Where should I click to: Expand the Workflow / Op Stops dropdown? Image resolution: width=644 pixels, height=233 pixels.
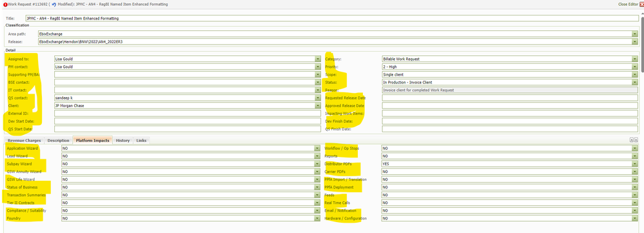point(635,148)
